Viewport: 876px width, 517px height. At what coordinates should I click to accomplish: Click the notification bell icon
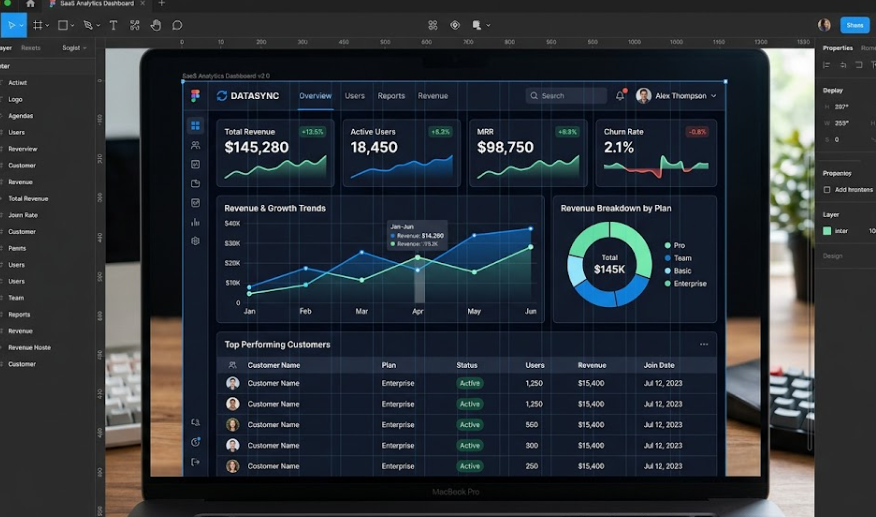coord(620,96)
